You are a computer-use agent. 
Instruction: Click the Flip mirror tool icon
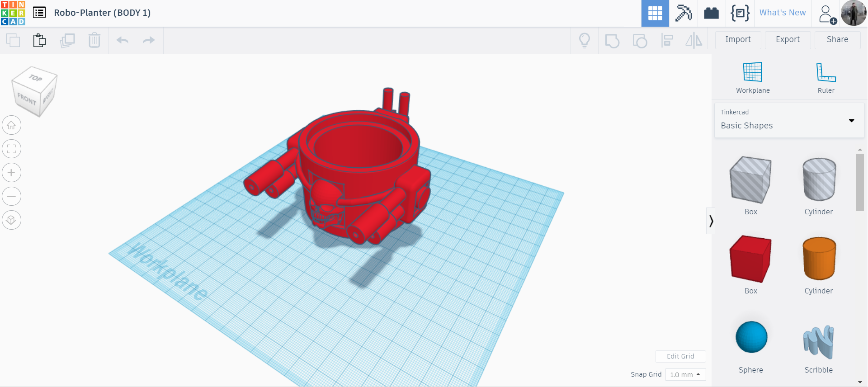point(694,41)
